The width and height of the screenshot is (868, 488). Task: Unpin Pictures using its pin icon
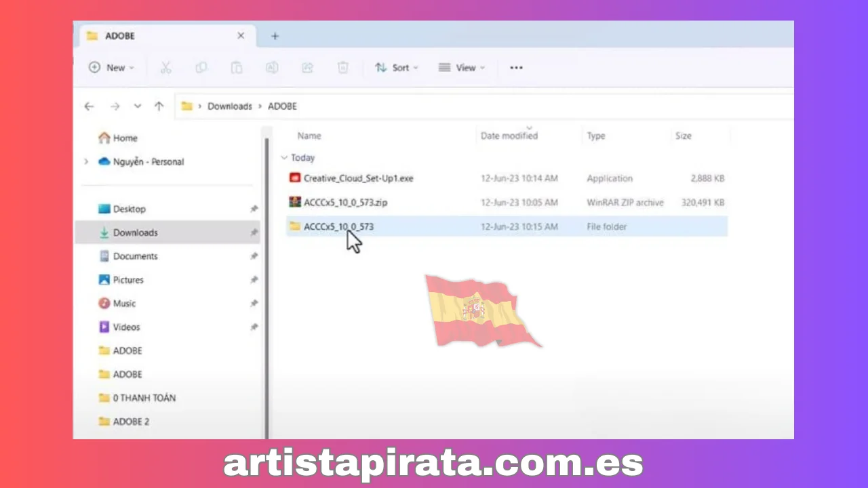[x=254, y=280]
